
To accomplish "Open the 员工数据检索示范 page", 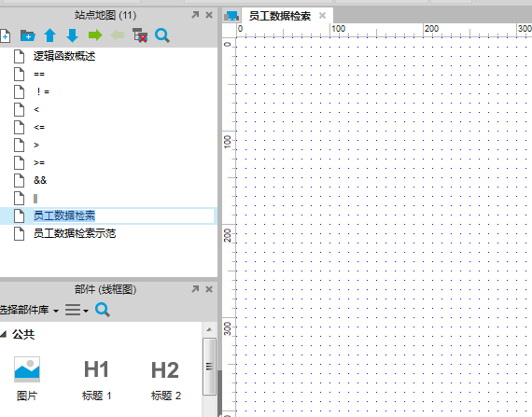I will coord(75,233).
